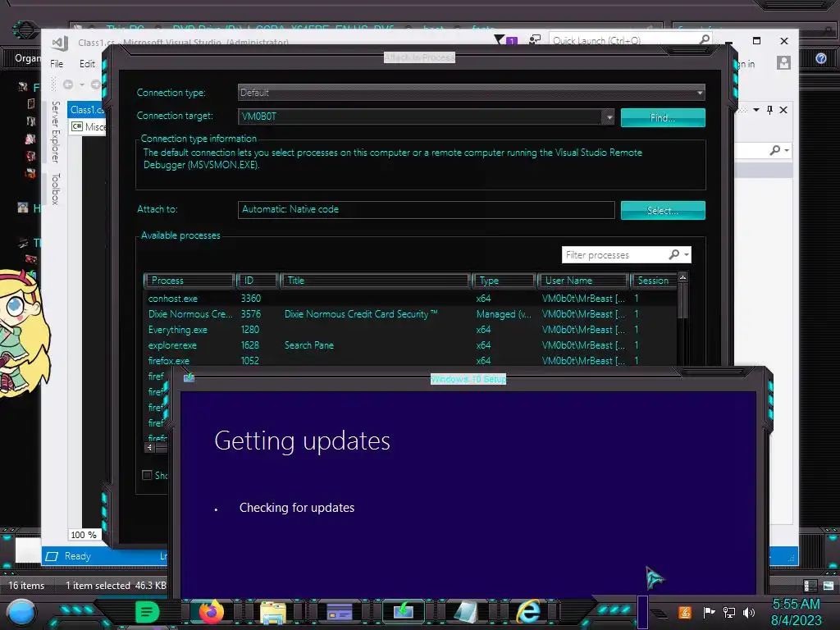This screenshot has width=840, height=630.
Task: Click the filter processes search icon
Action: [x=674, y=254]
